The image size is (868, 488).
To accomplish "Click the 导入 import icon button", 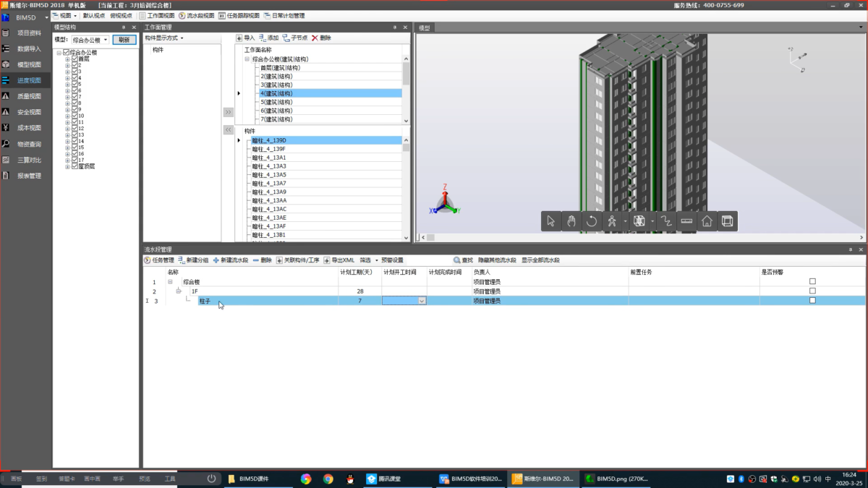I will 246,38.
